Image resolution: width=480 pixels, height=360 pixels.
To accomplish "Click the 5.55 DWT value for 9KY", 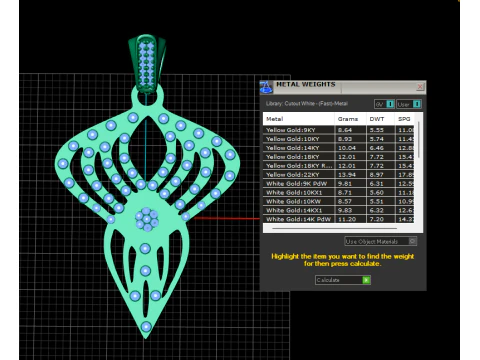I will click(x=376, y=130).
